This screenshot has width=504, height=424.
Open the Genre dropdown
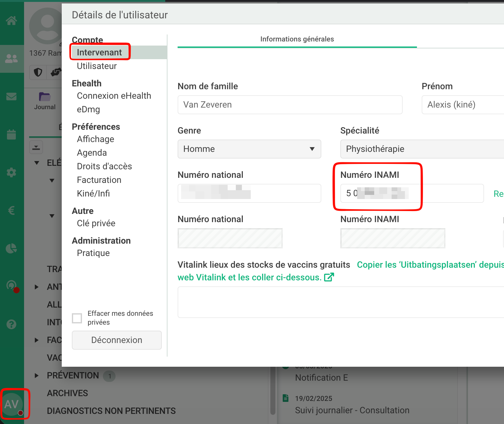tap(249, 149)
